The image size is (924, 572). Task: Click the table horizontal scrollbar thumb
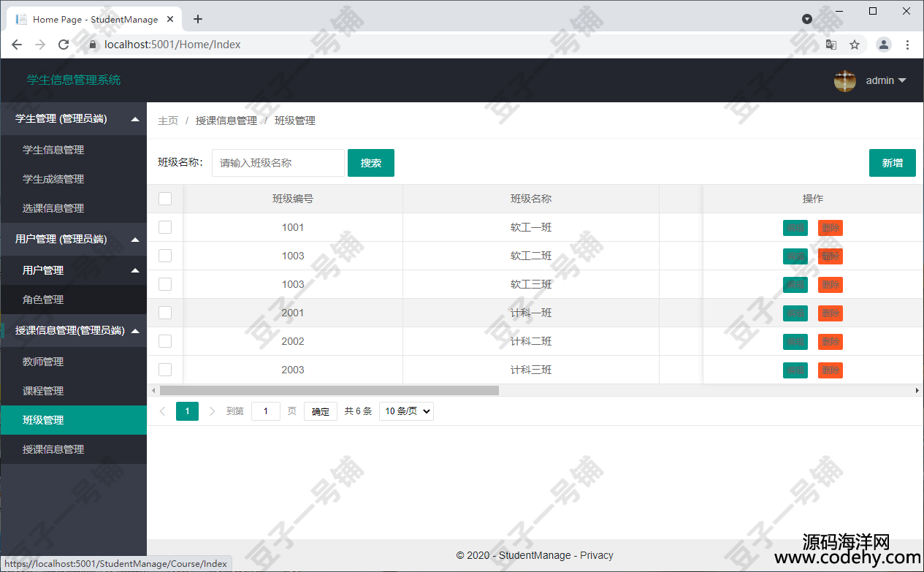(x=329, y=390)
